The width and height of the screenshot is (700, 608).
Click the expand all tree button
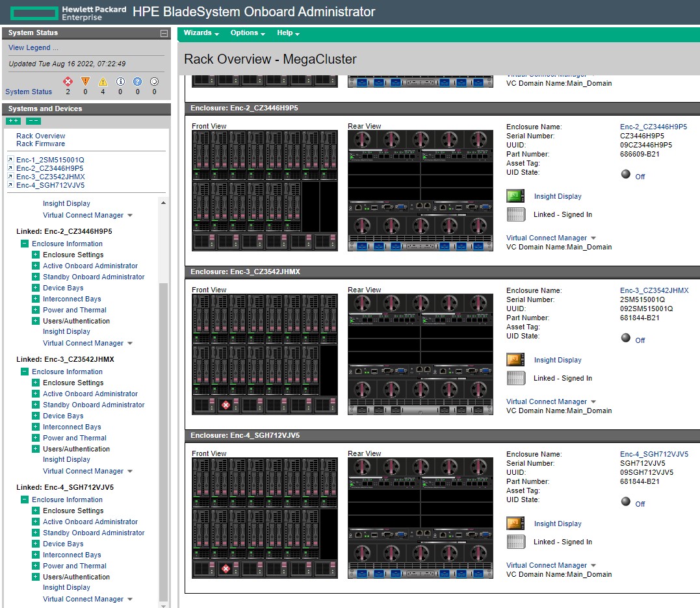[x=14, y=121]
